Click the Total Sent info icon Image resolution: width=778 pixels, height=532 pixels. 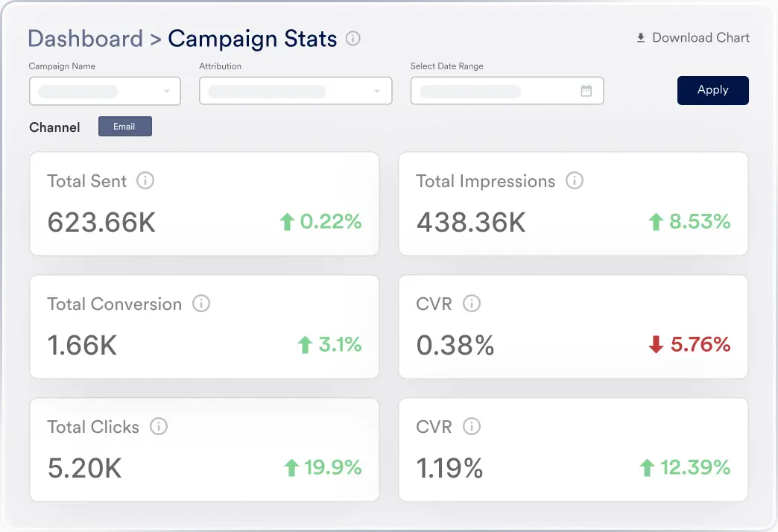point(145,180)
